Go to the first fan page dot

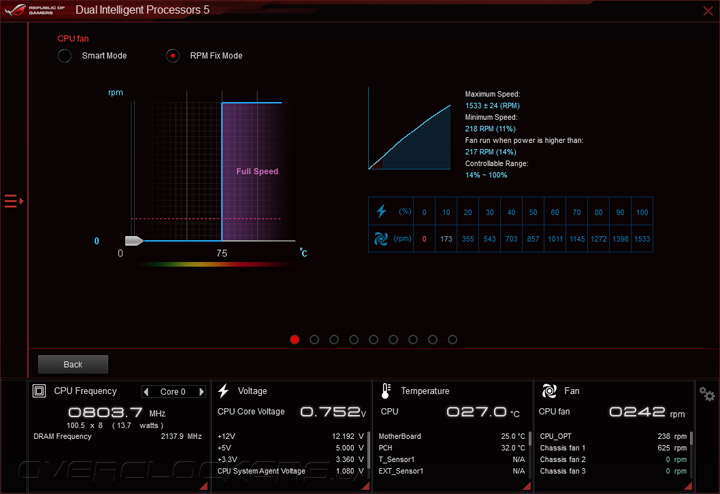pyautogui.click(x=295, y=339)
